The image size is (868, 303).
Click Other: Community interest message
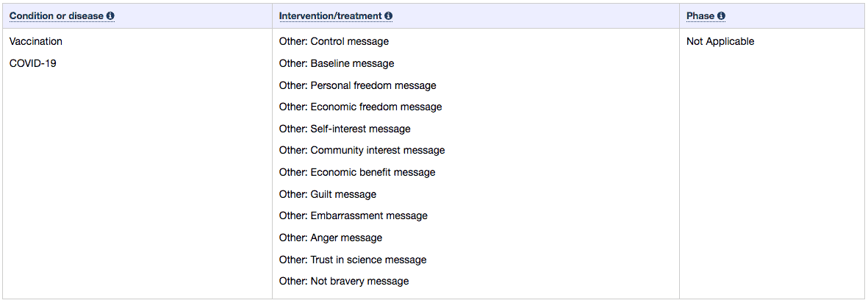[362, 150]
